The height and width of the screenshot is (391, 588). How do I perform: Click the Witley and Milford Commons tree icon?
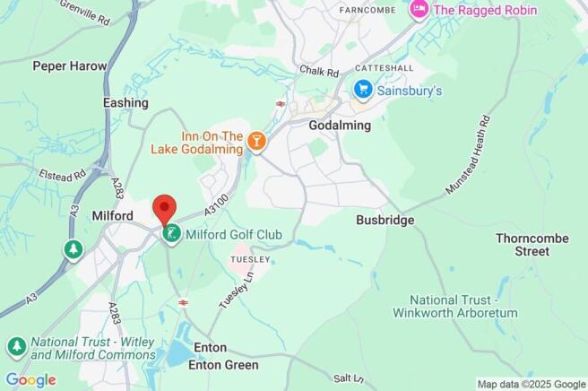click(17, 347)
